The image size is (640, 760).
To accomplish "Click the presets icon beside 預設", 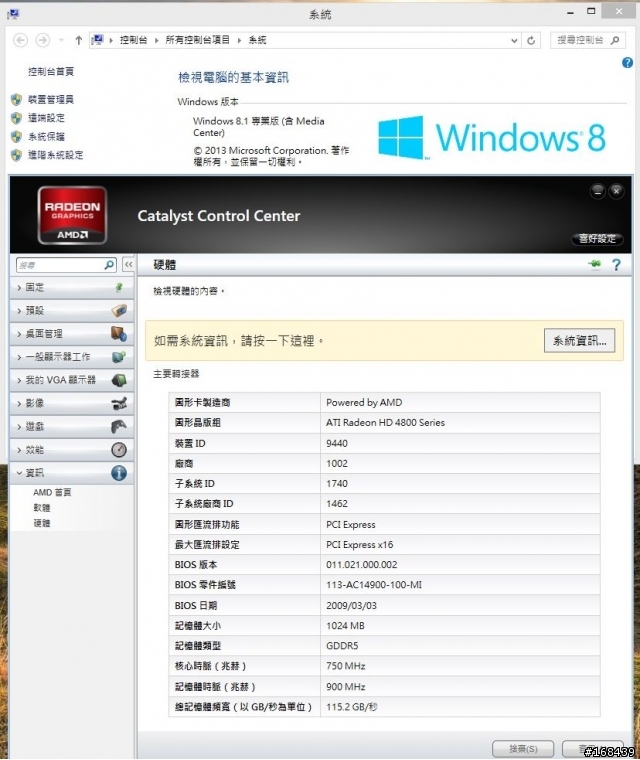I will (119, 310).
